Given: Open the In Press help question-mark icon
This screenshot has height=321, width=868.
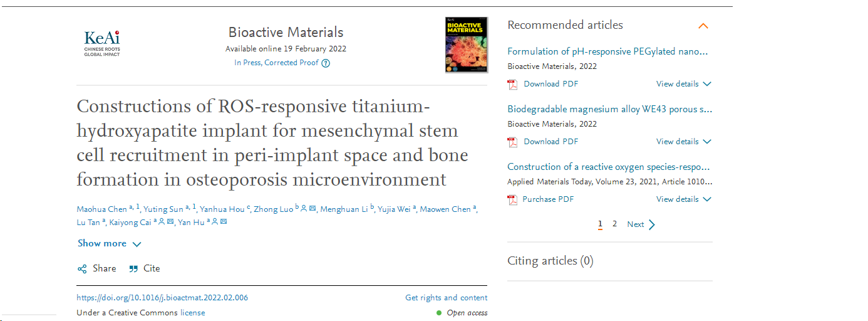Looking at the screenshot, I should click(x=326, y=63).
